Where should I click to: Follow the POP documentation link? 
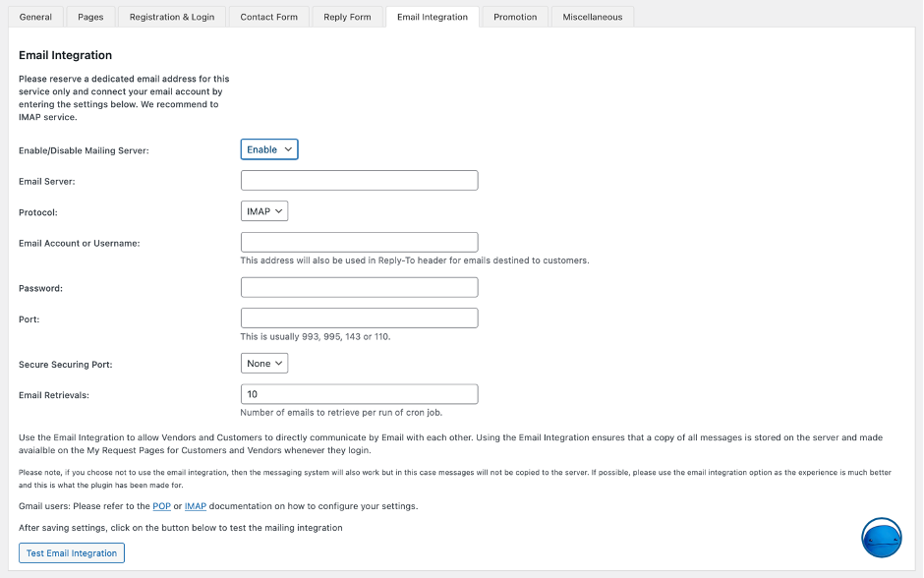pyautogui.click(x=161, y=506)
